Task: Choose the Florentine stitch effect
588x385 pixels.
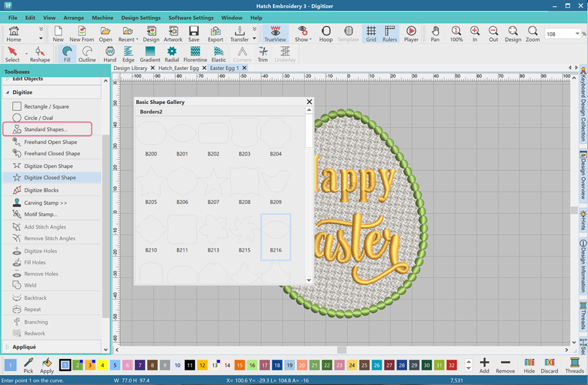Action: pos(195,54)
